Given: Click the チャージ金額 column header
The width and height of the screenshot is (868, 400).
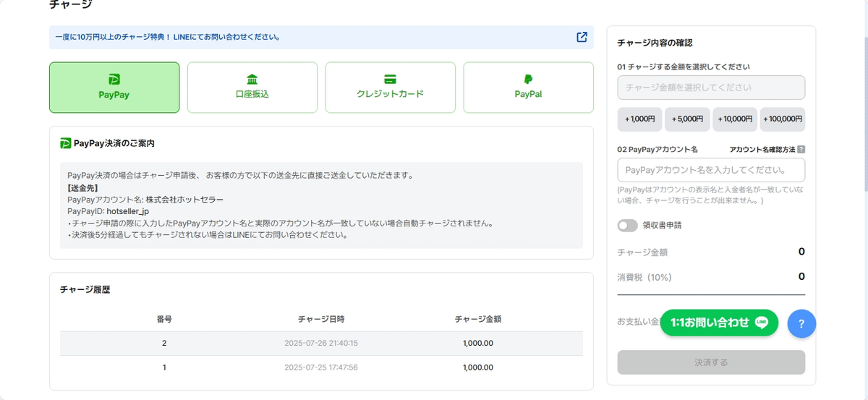Looking at the screenshot, I should tap(478, 318).
